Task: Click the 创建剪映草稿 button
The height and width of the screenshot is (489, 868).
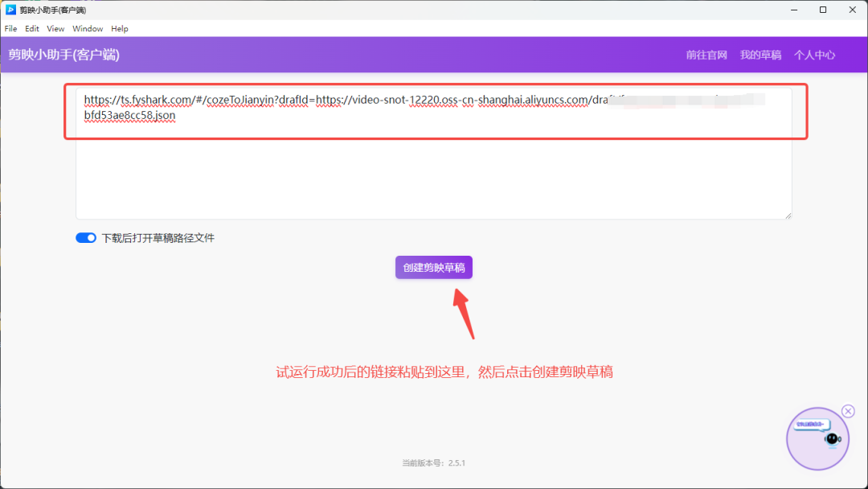Action: (x=434, y=268)
